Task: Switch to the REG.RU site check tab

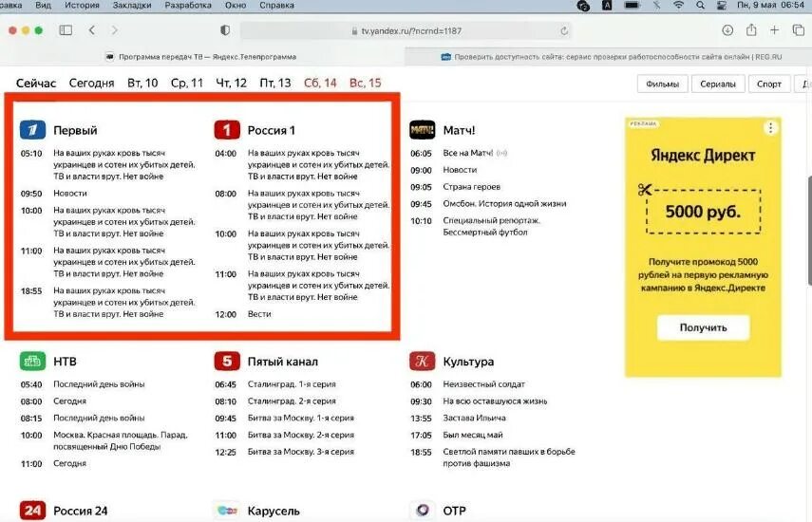Action: pyautogui.click(x=608, y=57)
